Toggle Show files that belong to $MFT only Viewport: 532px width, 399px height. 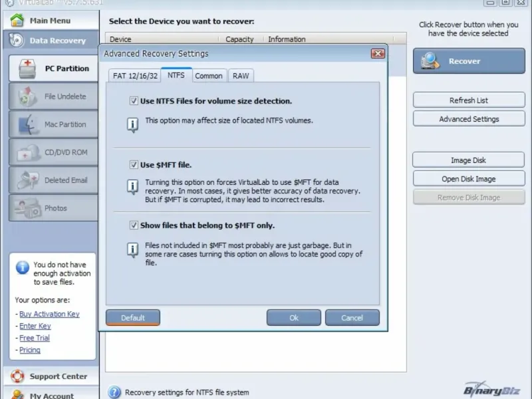coord(134,225)
